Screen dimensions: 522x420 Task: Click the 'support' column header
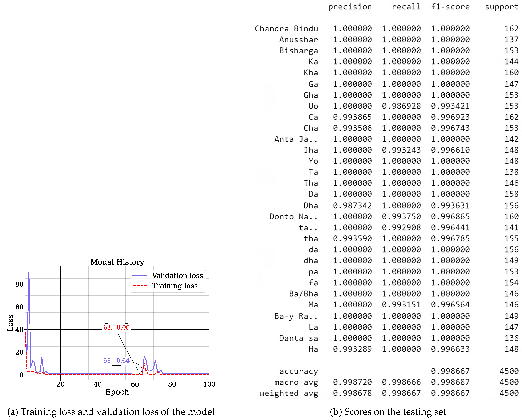[x=501, y=7]
